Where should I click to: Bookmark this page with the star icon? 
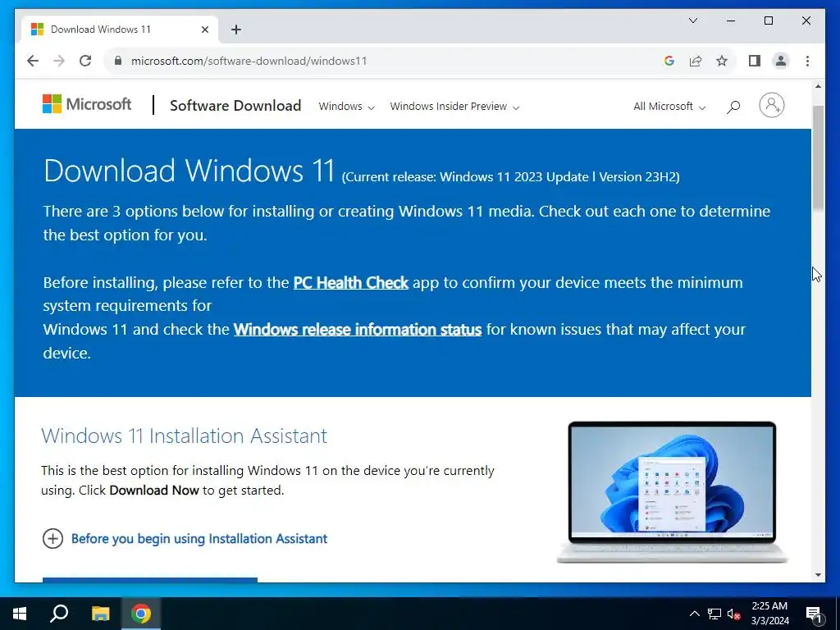pos(722,61)
